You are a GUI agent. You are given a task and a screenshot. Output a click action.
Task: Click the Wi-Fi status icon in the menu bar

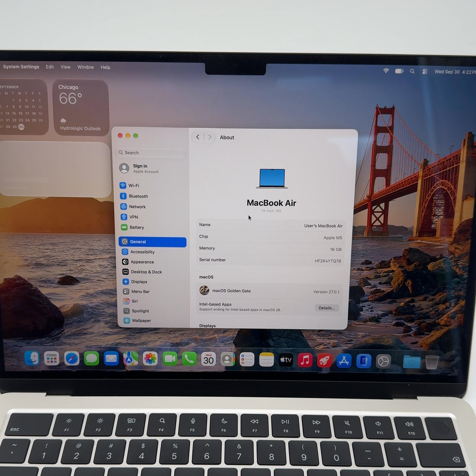[386, 71]
